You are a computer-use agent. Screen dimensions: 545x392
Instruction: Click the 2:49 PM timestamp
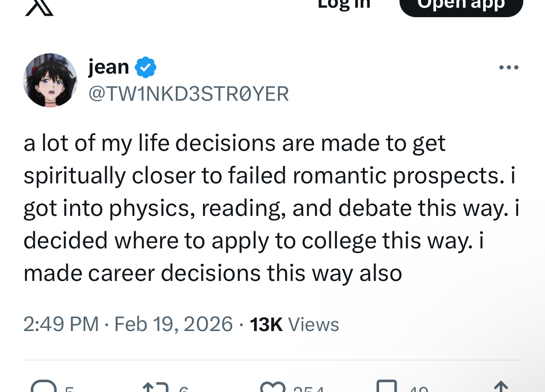[61, 324]
